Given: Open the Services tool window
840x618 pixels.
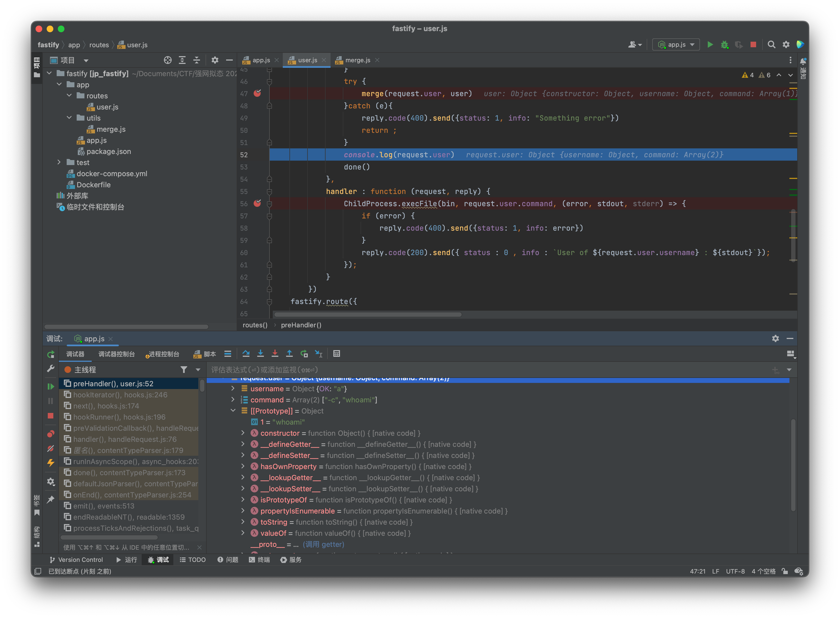Looking at the screenshot, I should click(291, 560).
